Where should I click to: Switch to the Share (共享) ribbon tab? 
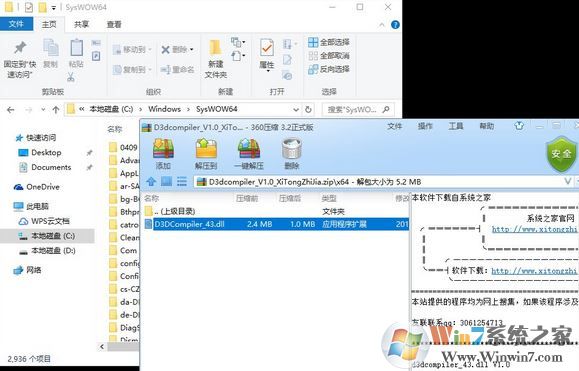point(81,24)
